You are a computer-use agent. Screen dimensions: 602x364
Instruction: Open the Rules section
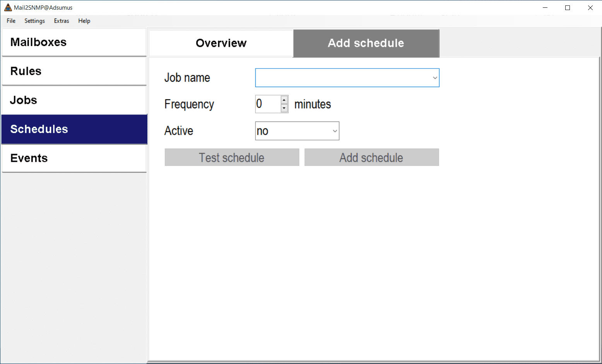[x=74, y=71]
